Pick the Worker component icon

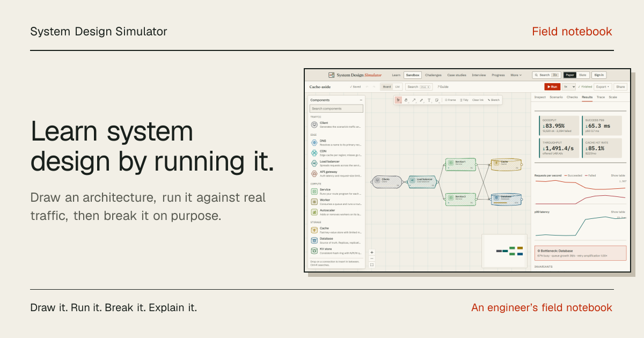314,201
